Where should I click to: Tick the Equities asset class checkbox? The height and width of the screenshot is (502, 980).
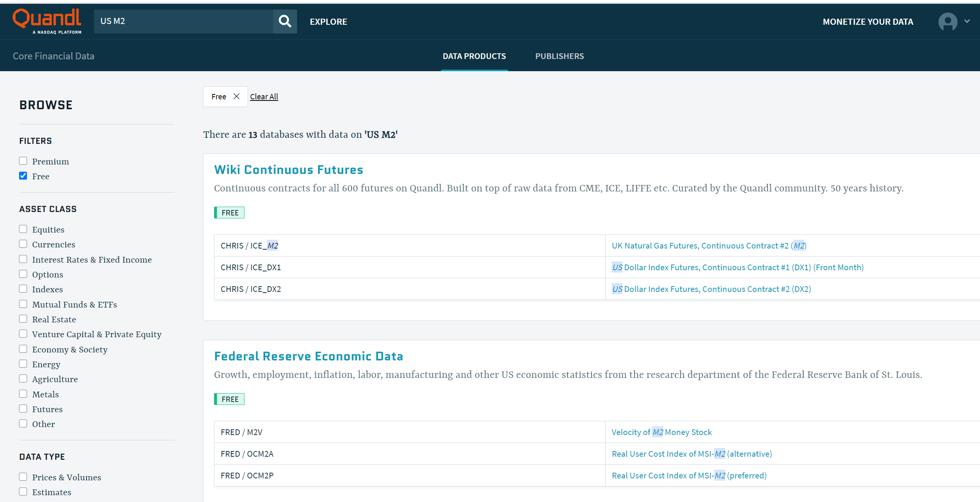23,229
